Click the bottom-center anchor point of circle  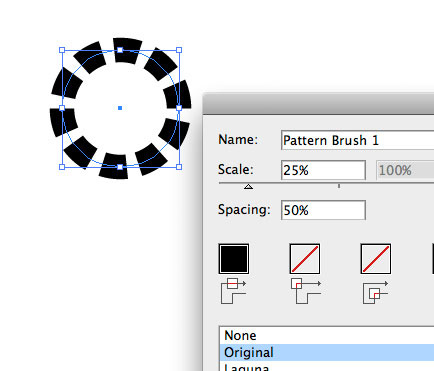tap(120, 167)
